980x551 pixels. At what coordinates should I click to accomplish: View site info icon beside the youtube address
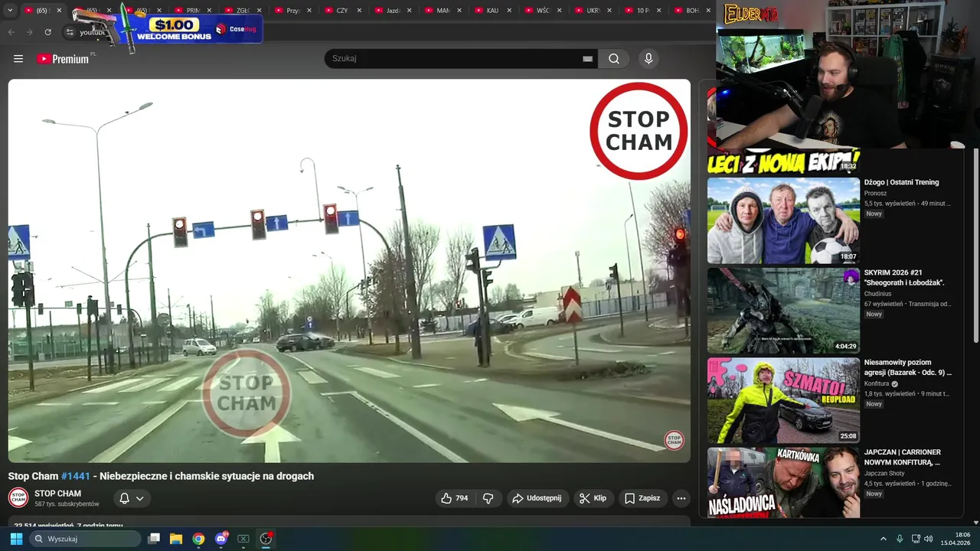(70, 32)
